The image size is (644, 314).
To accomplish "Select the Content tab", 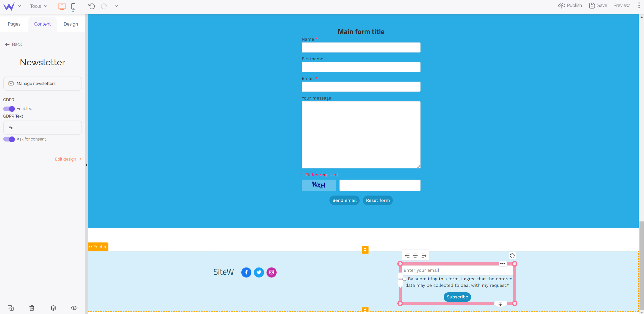I will point(42,24).
